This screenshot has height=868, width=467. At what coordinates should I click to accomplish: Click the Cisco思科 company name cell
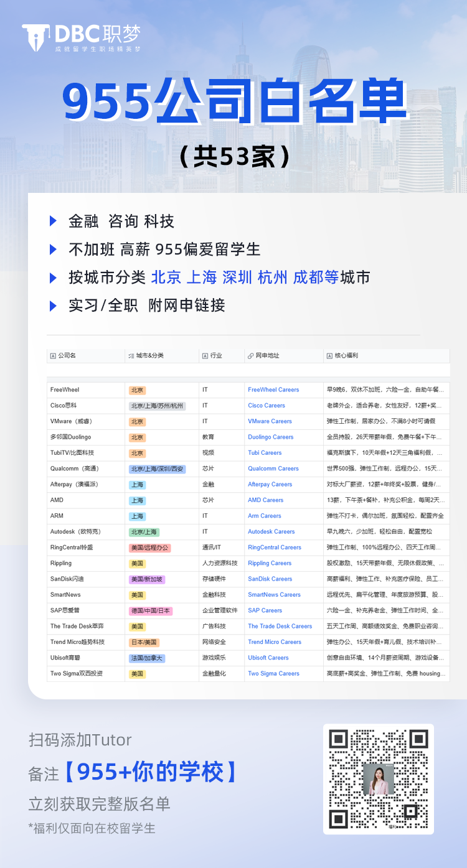pyautogui.click(x=86, y=406)
